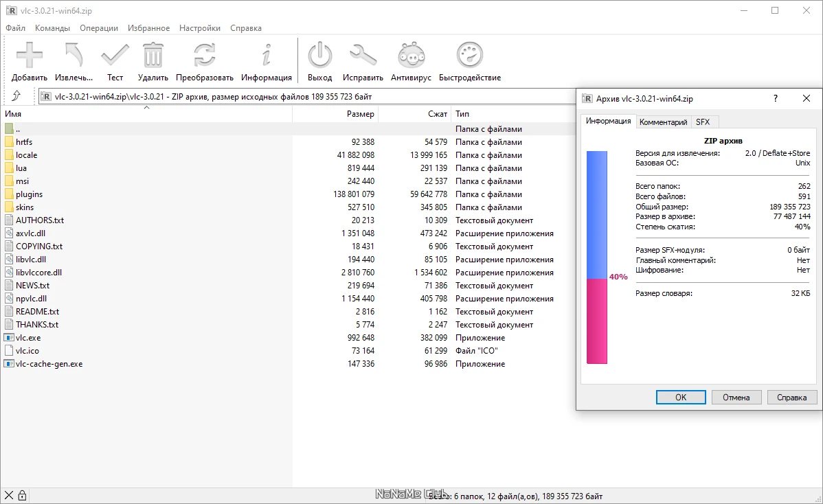Open the Файл menu
The width and height of the screenshot is (823, 504).
15,27
